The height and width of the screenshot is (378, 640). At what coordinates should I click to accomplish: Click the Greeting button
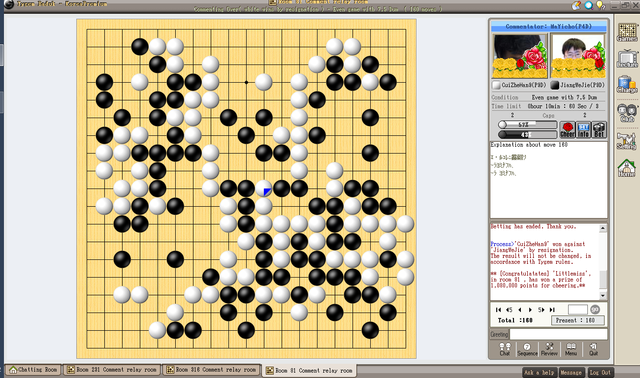coord(499,334)
